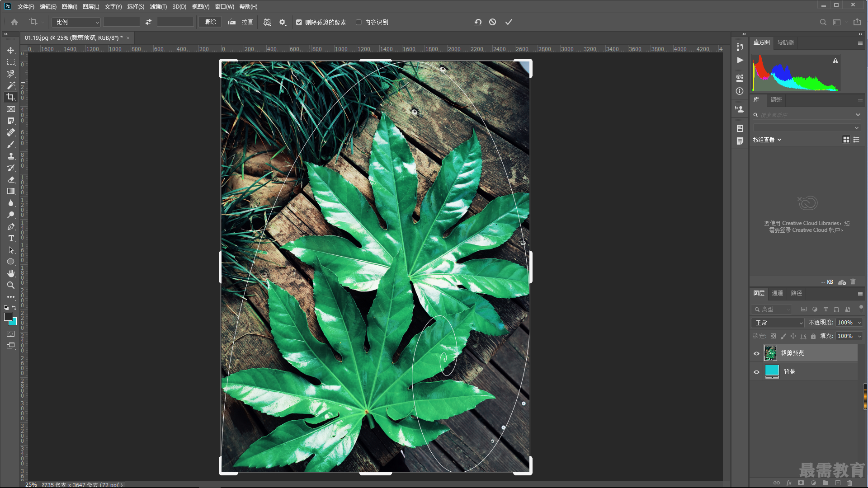Viewport: 868px width, 488px height.
Task: Enable Content-Aware checkbox
Action: [x=359, y=22]
